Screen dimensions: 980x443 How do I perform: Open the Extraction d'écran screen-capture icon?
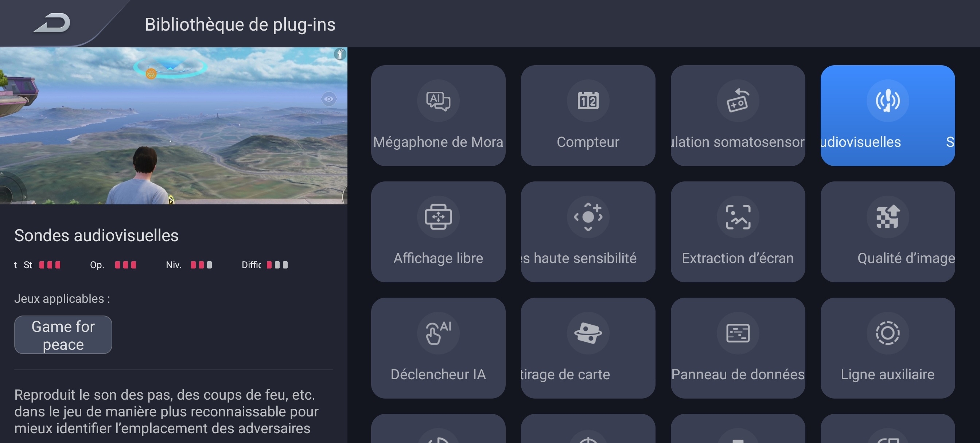[x=737, y=217]
